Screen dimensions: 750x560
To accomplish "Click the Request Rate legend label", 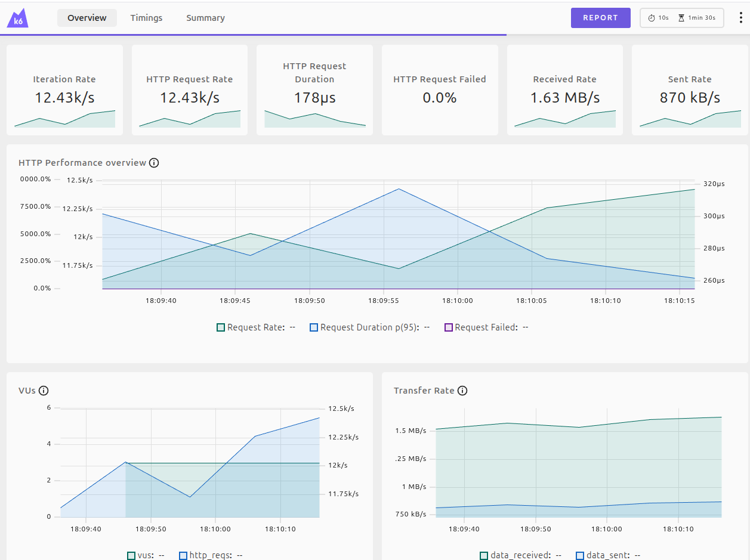I will click(x=256, y=327).
